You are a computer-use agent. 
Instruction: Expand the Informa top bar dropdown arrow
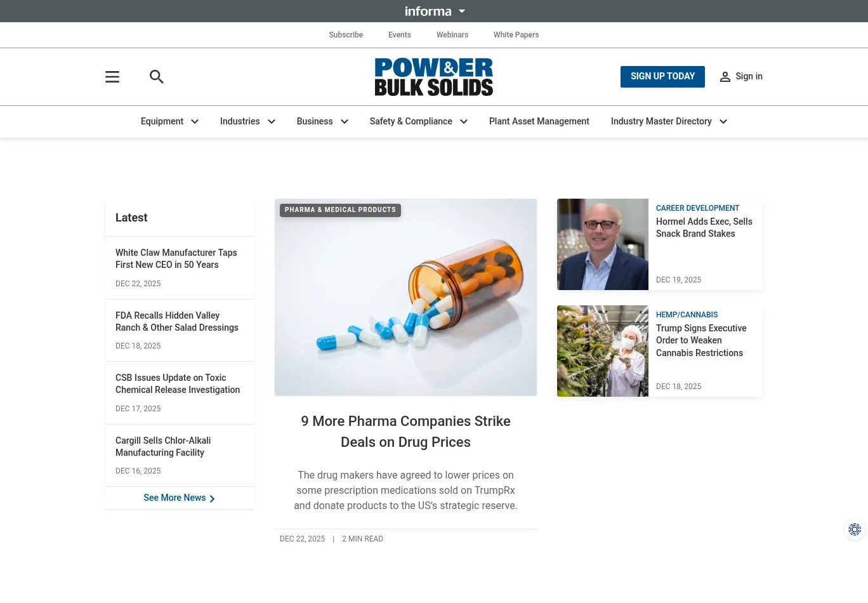coord(462,11)
